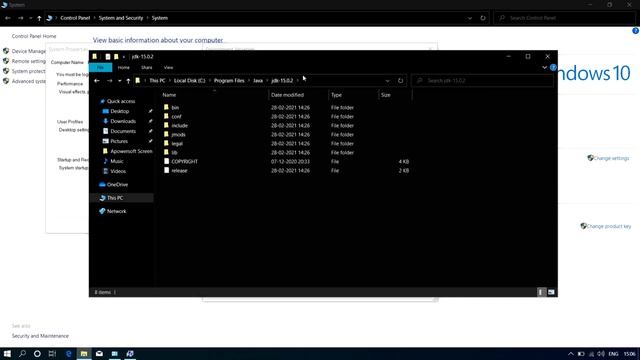This screenshot has height=360, width=640.
Task: Open Mail app from taskbar
Action: coord(99,354)
